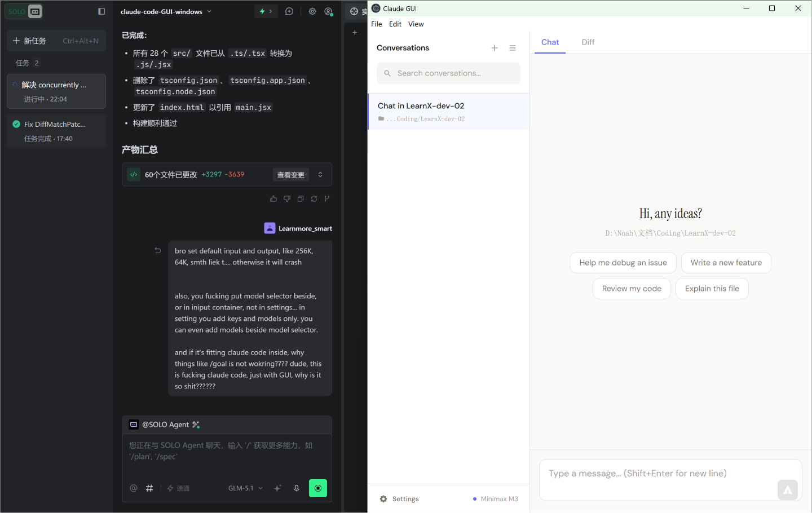Image resolution: width=812 pixels, height=513 pixels.
Task: Click the undo arrow beside the user message
Action: (x=158, y=250)
